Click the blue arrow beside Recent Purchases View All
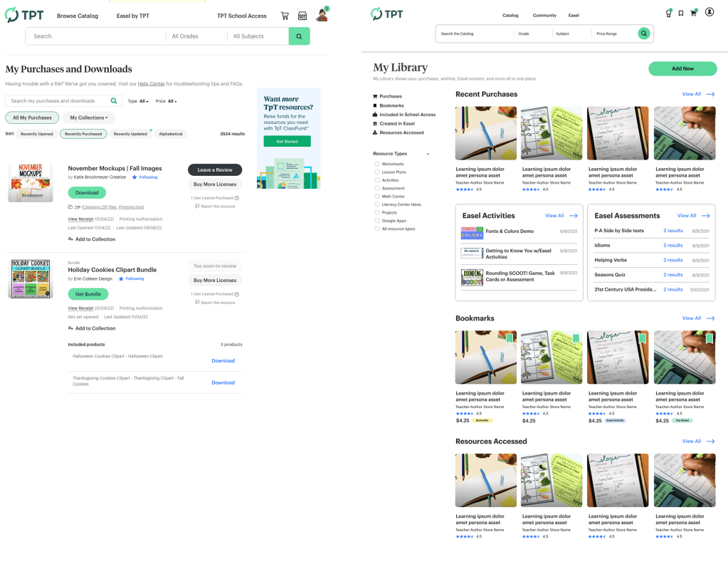 click(710, 94)
